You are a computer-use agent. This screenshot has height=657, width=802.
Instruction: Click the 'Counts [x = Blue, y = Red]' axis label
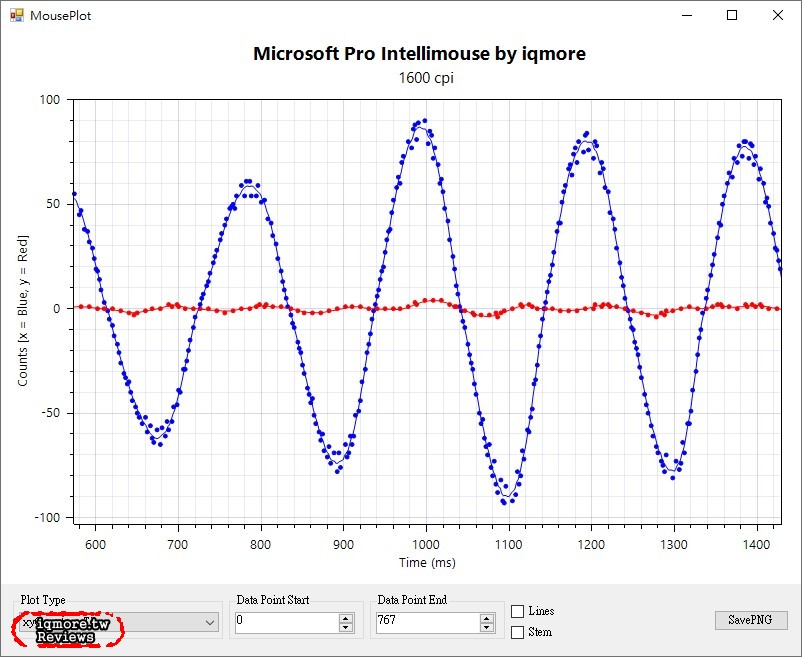point(23,311)
